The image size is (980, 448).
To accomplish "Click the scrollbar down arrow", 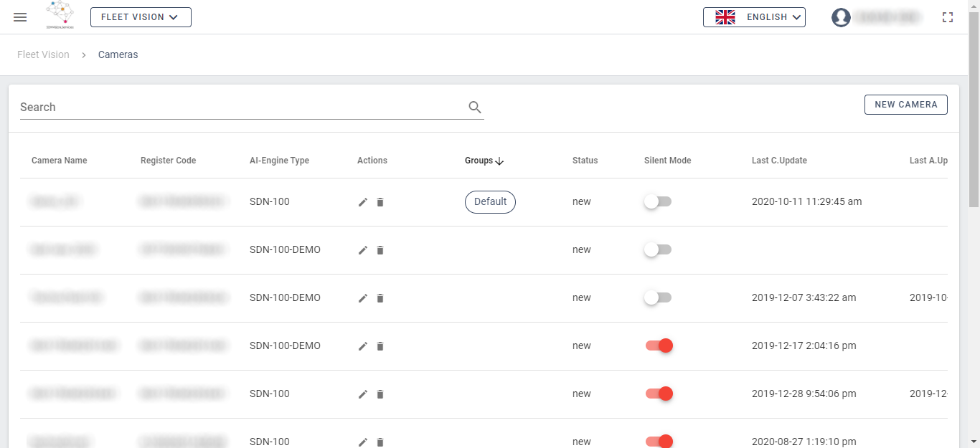I will point(974,442).
